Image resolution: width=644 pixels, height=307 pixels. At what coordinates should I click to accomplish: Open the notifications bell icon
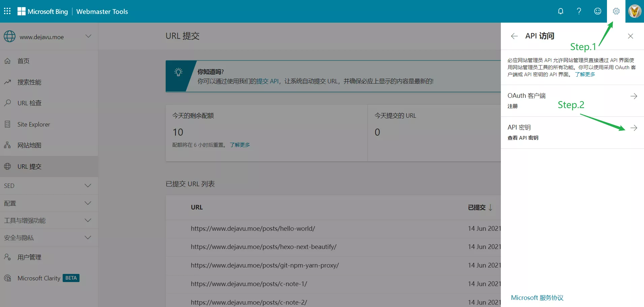[560, 11]
